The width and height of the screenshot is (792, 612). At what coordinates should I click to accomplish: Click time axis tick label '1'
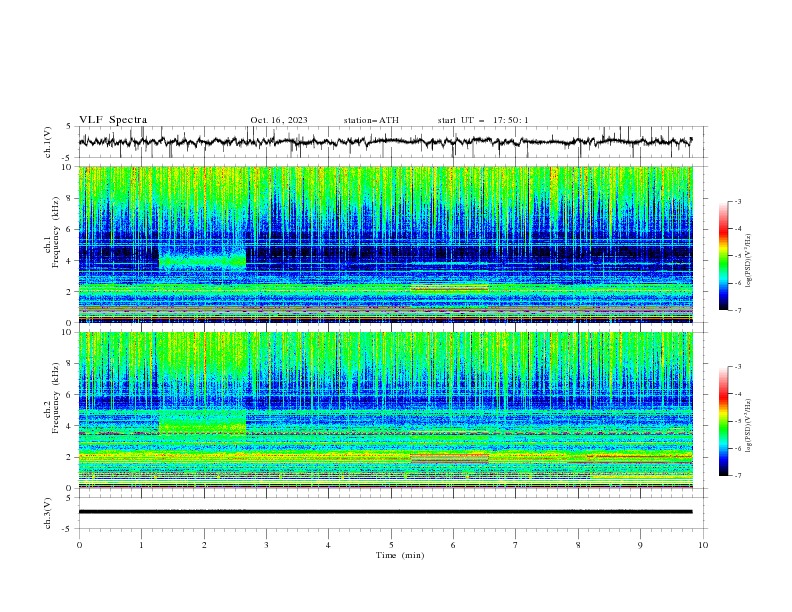point(141,545)
